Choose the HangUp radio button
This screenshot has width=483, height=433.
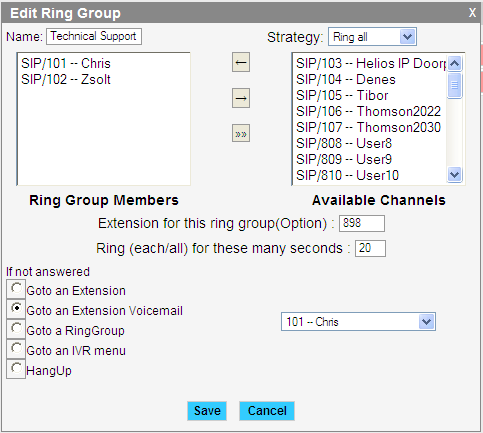point(16,368)
